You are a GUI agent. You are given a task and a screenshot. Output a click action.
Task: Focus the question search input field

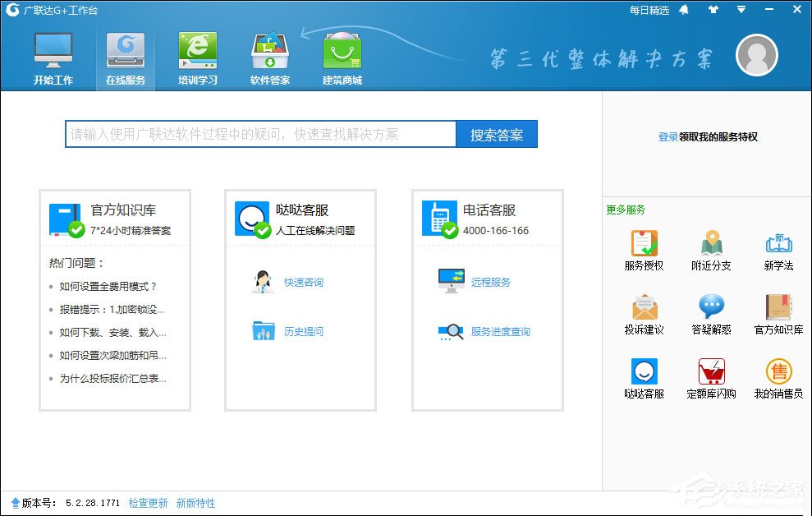260,135
